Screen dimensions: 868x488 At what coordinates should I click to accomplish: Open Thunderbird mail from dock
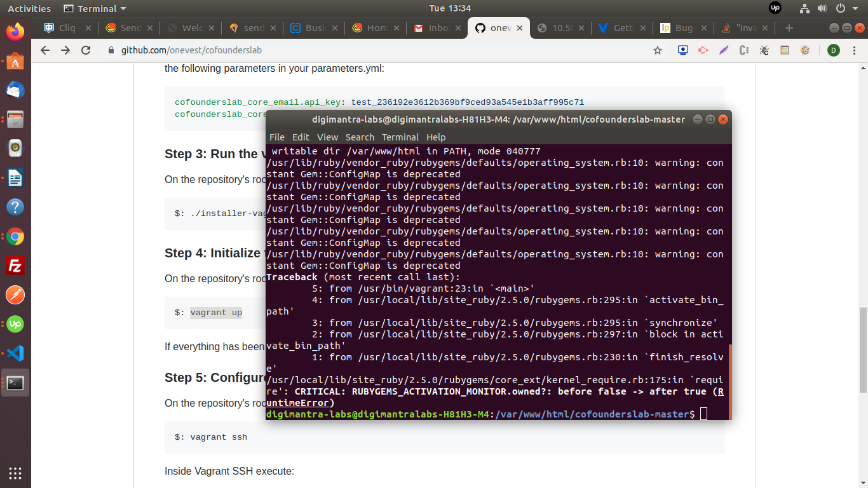(x=15, y=90)
